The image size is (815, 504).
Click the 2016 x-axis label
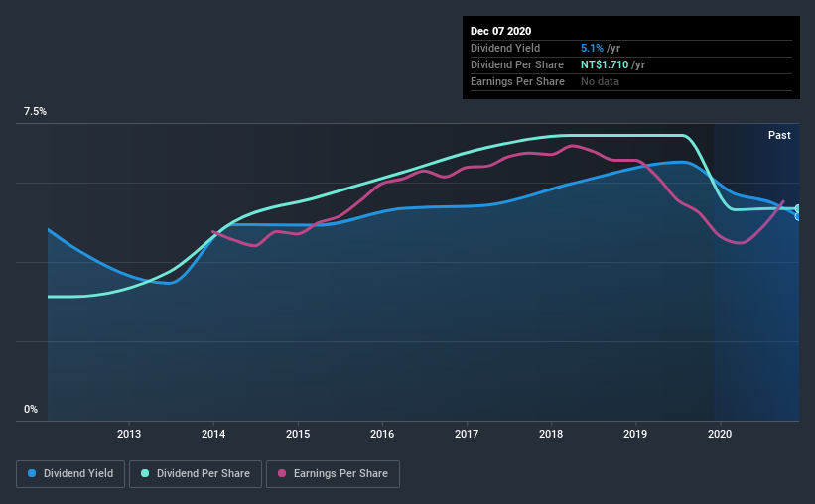point(382,434)
